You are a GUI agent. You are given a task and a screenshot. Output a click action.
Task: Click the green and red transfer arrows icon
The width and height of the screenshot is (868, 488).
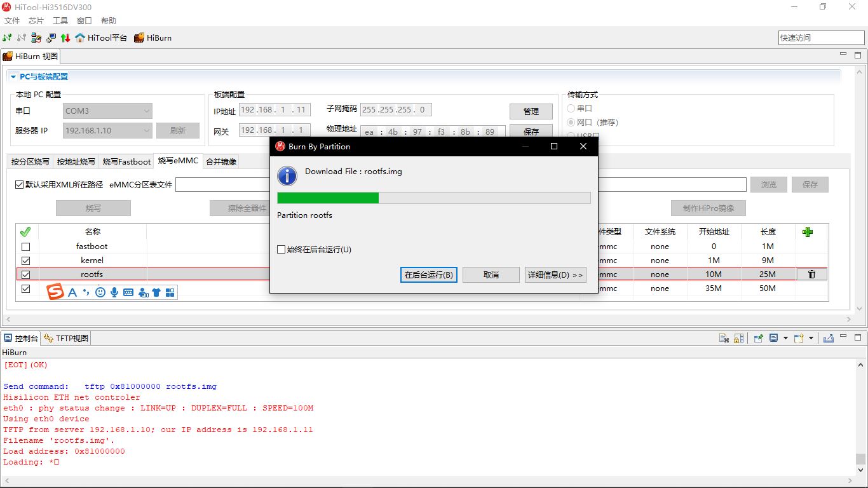65,37
